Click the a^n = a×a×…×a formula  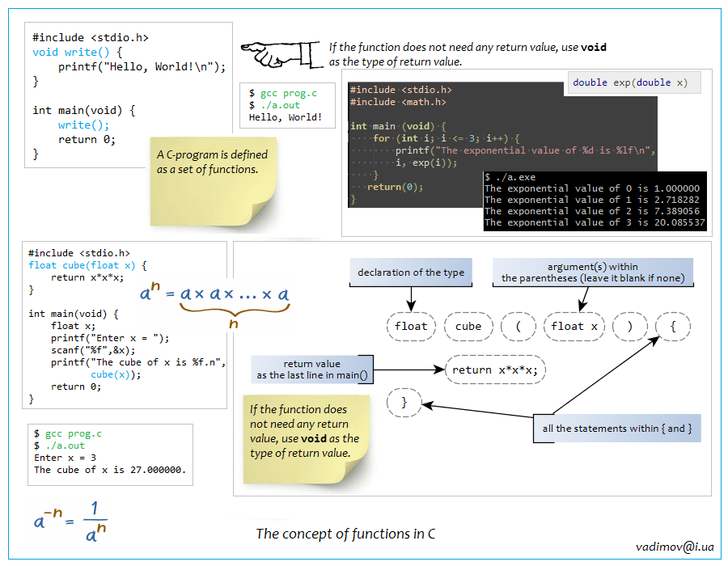215,304
